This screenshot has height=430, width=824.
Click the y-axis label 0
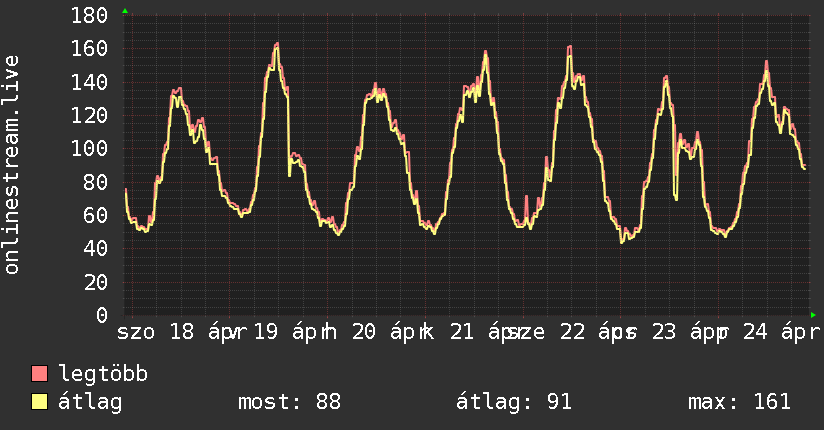(x=102, y=315)
